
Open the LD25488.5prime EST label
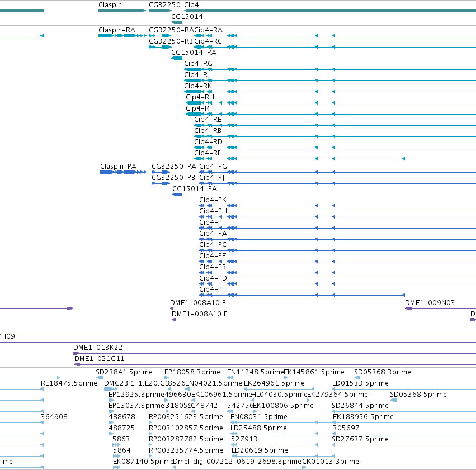coord(258,428)
